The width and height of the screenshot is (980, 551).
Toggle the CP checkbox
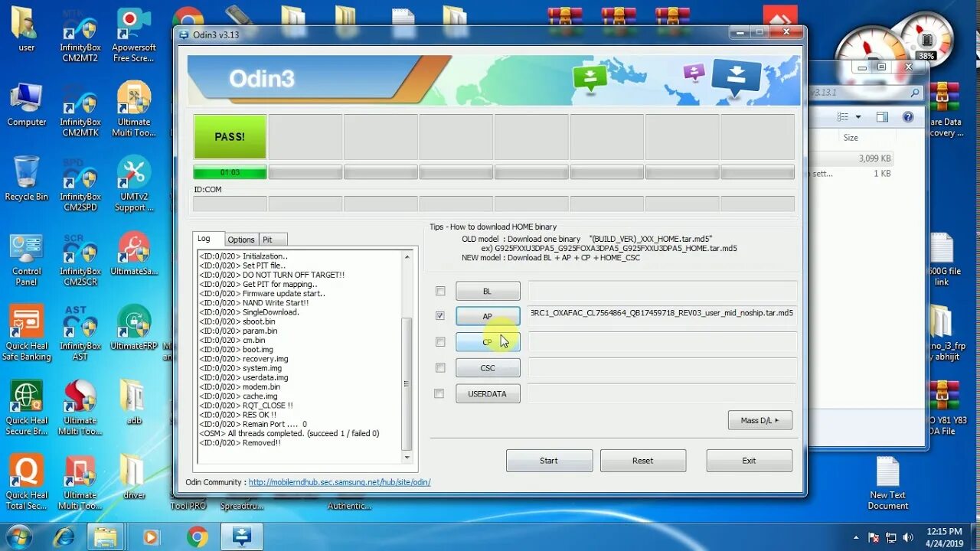pyautogui.click(x=440, y=341)
